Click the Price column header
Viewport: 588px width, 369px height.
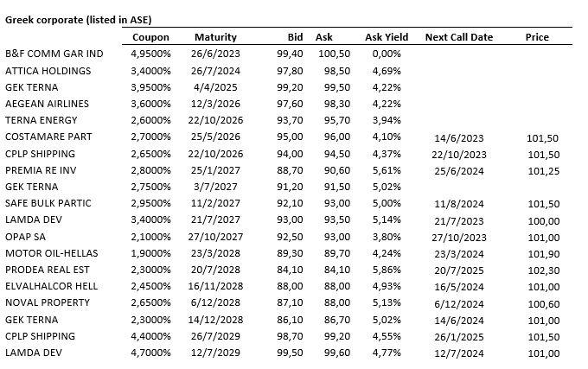point(537,37)
